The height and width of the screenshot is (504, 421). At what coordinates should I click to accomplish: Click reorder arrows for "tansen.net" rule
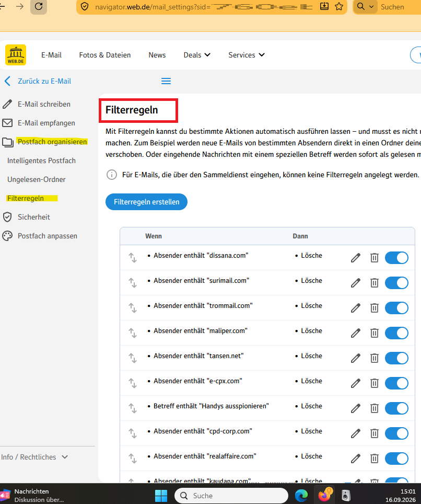133,358
